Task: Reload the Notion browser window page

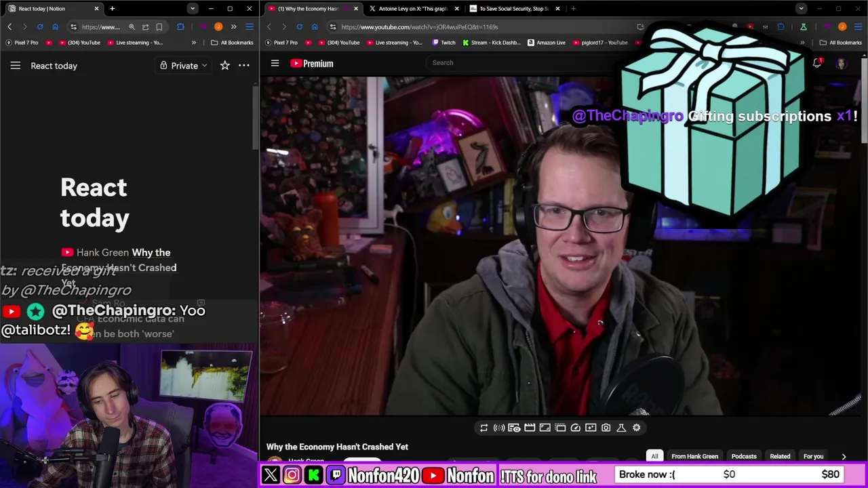Action: [40, 27]
